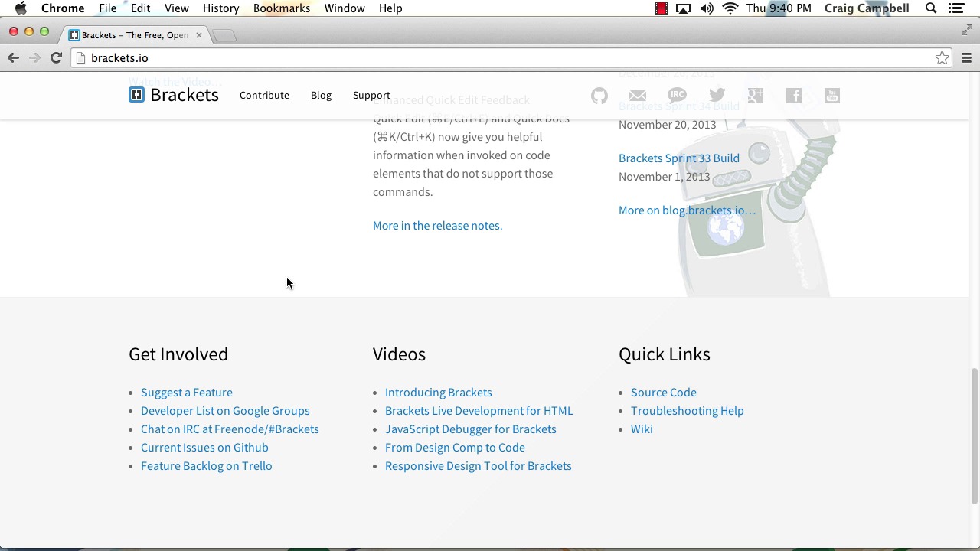Open Brackets Live Development for HTML
This screenshot has width=980, height=551.
click(479, 411)
